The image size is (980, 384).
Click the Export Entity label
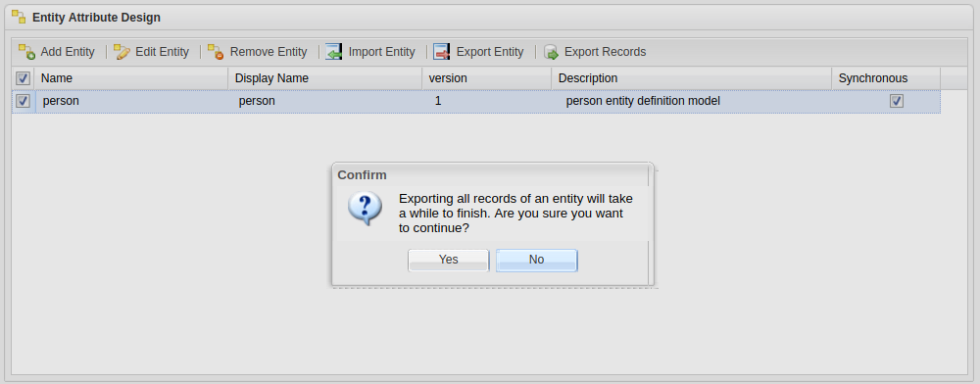coord(490,52)
